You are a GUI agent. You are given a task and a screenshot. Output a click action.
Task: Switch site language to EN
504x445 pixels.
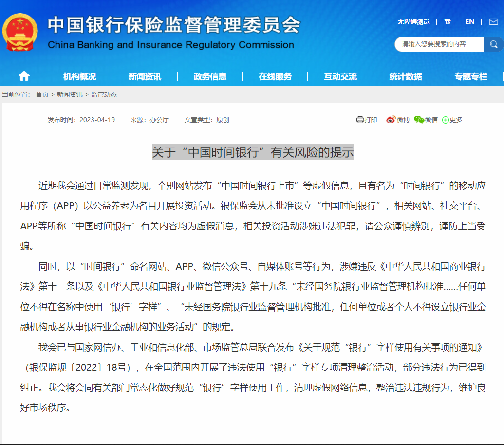coord(469,22)
